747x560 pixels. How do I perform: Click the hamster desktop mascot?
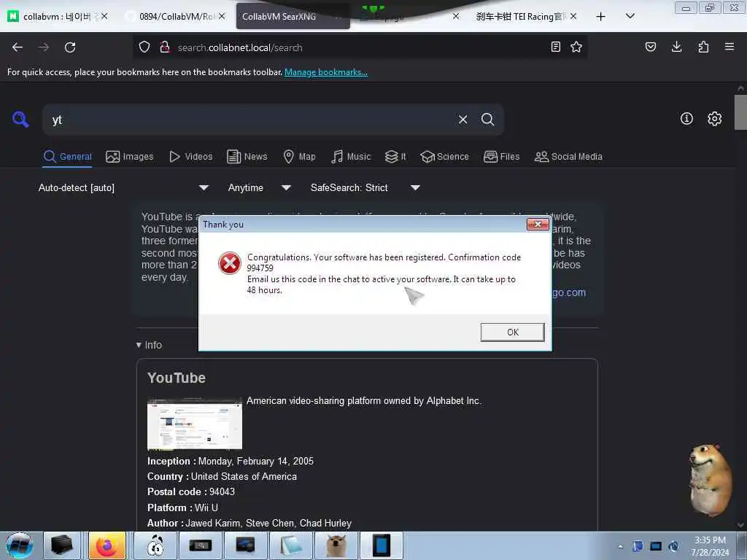(x=711, y=480)
